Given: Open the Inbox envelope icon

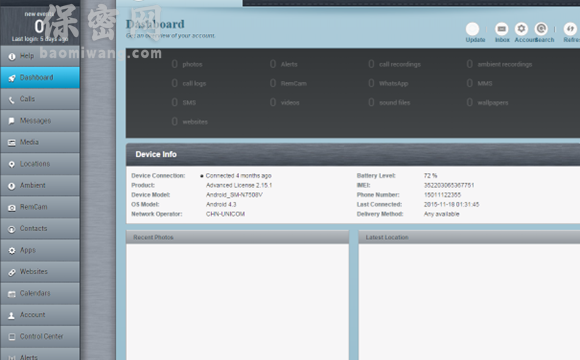Looking at the screenshot, I should click(x=502, y=29).
